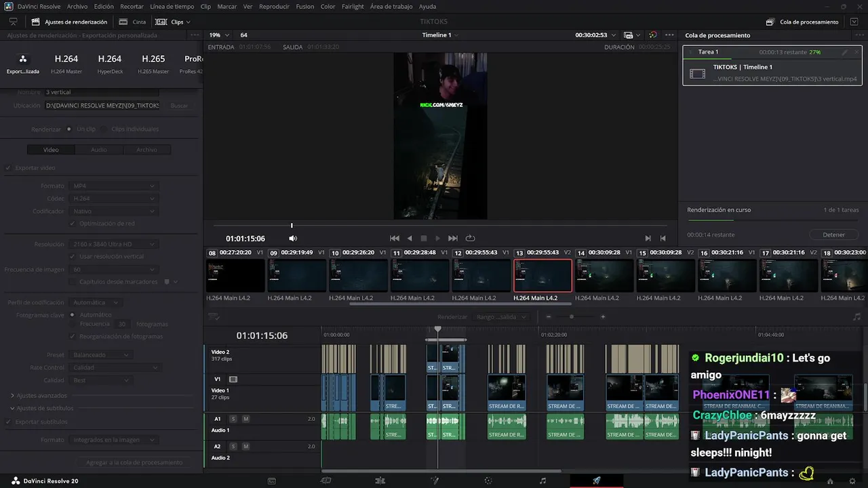Toggle Usar resolución vertical checkbox
Screen dimensions: 868x488
point(73,256)
